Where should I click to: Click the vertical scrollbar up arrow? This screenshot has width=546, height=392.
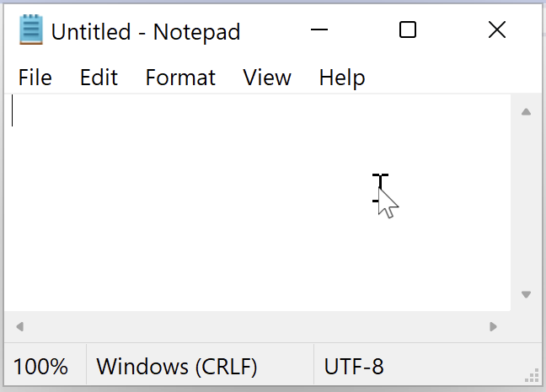click(x=526, y=112)
